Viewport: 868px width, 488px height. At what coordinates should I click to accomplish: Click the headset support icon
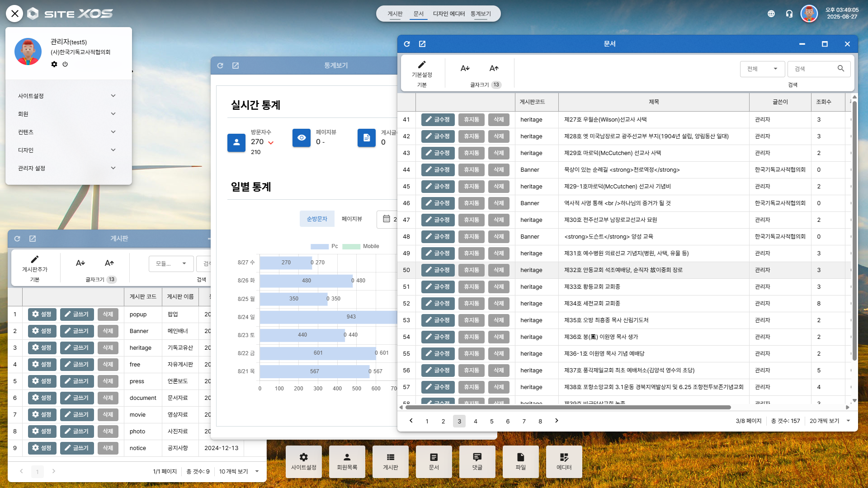coord(789,14)
